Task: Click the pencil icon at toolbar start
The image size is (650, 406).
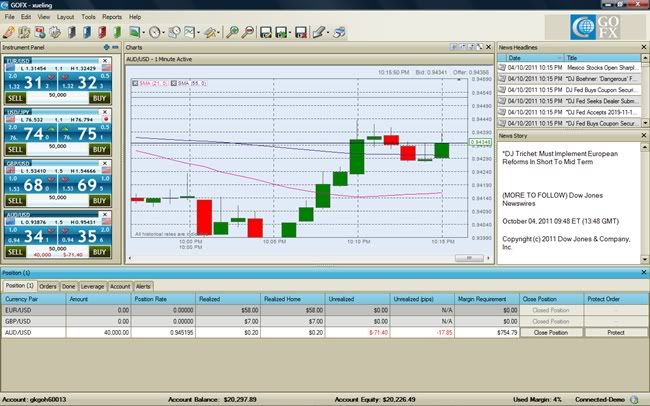Action: click(9, 33)
